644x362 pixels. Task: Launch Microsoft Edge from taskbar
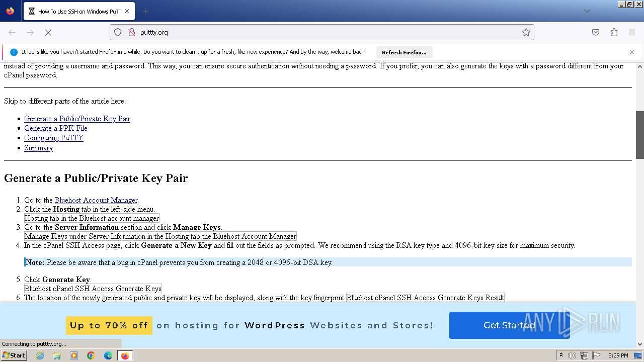click(x=108, y=355)
